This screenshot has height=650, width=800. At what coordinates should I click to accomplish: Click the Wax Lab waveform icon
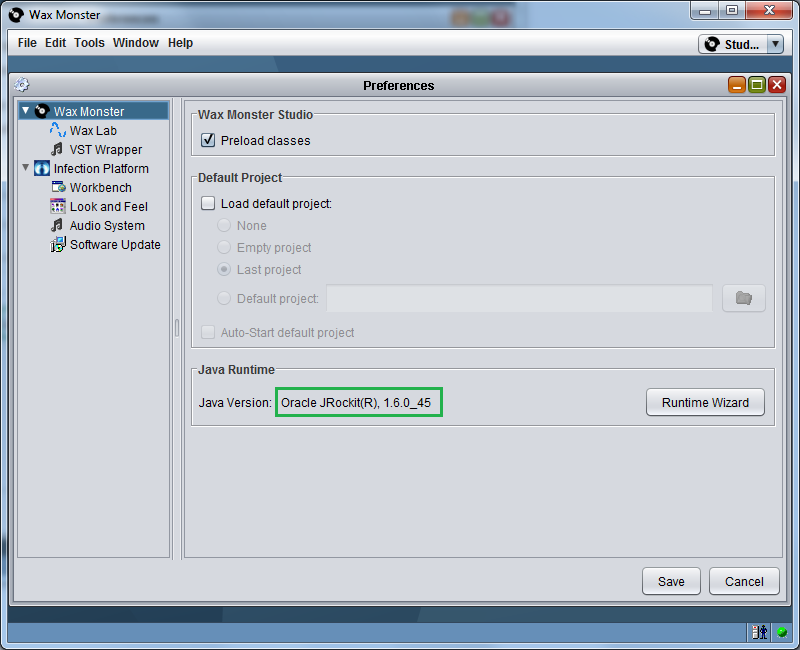point(57,130)
